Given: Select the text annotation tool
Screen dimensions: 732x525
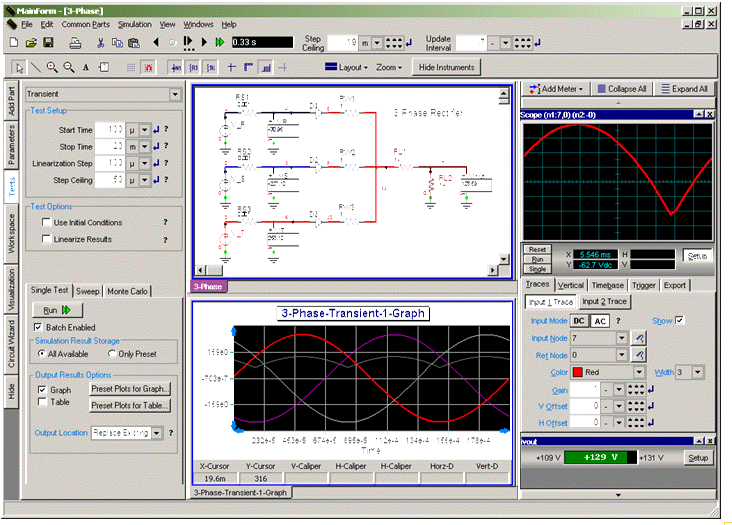Looking at the screenshot, I should point(86,67).
